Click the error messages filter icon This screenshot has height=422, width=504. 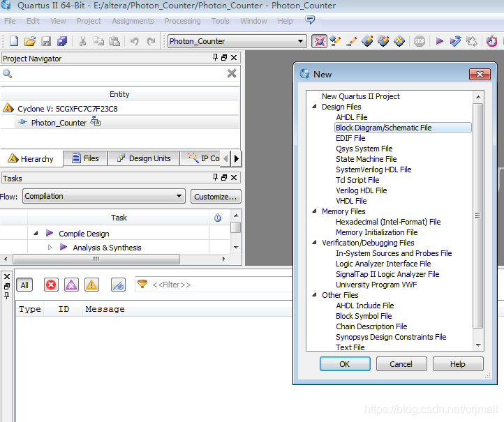[x=51, y=285]
